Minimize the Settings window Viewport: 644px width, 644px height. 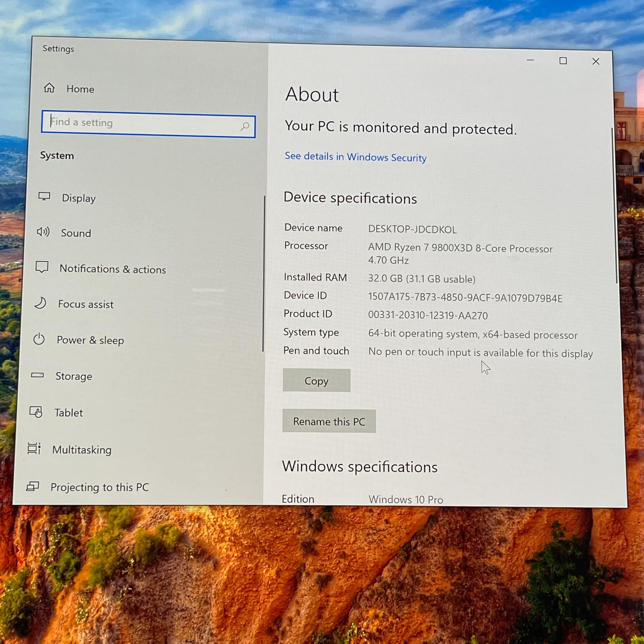[530, 60]
